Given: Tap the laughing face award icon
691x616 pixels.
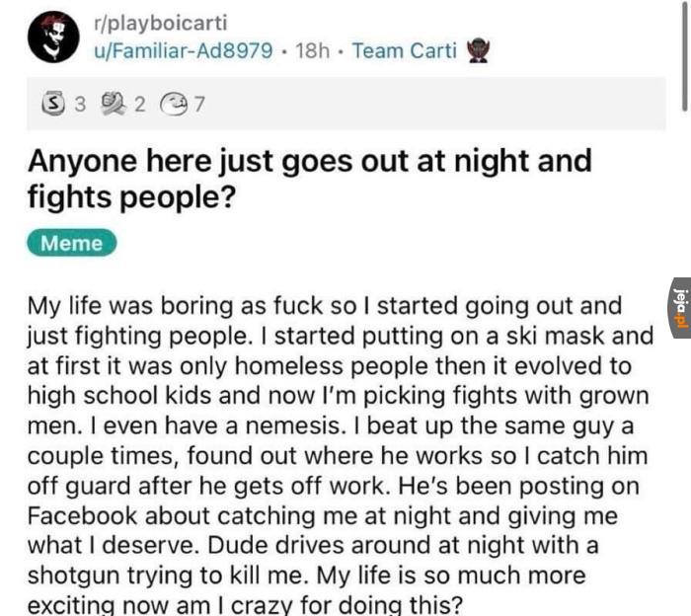Looking at the screenshot, I should click(x=175, y=105).
